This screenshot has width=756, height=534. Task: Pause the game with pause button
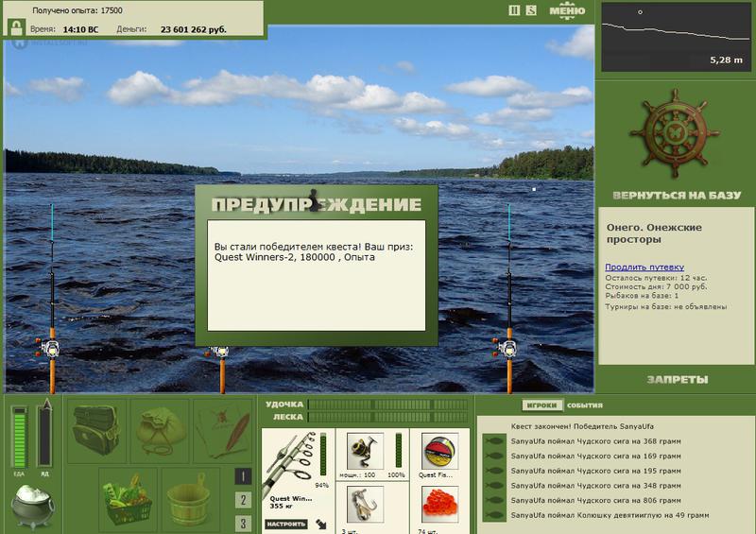point(514,10)
